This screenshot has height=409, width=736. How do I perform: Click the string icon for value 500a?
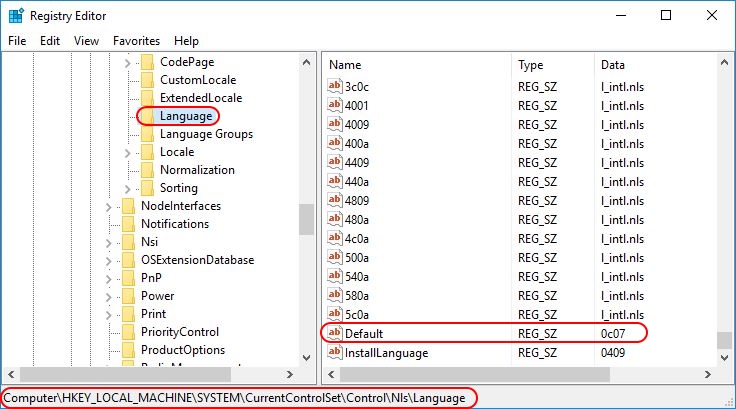(335, 257)
